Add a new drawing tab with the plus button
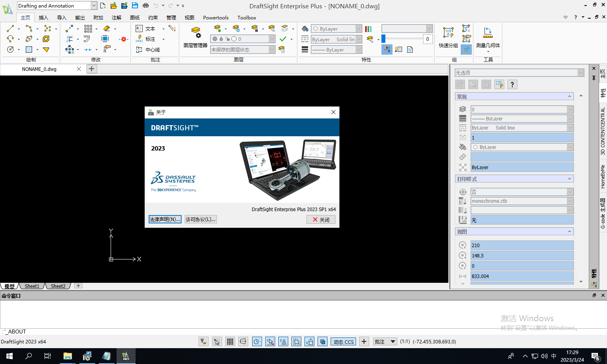 coord(91,69)
